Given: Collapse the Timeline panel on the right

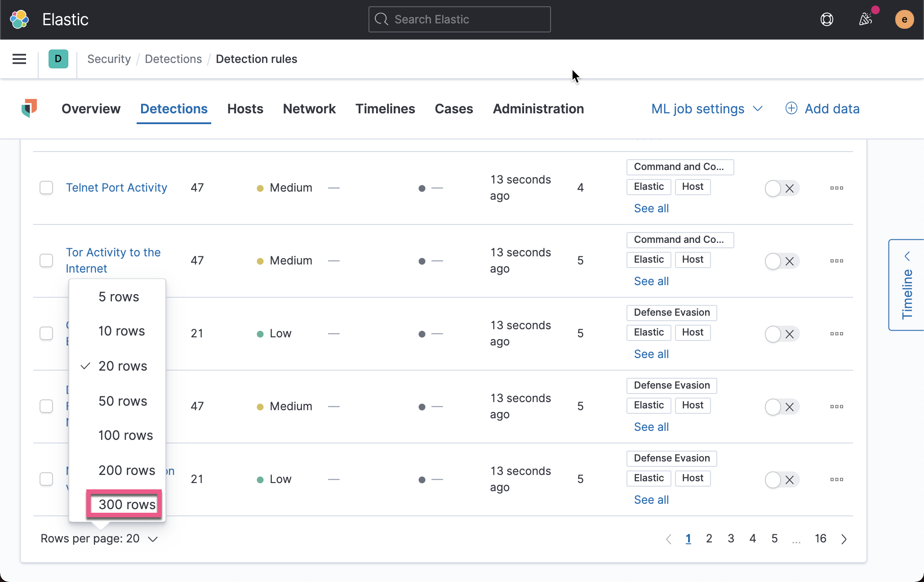Looking at the screenshot, I should (x=907, y=255).
